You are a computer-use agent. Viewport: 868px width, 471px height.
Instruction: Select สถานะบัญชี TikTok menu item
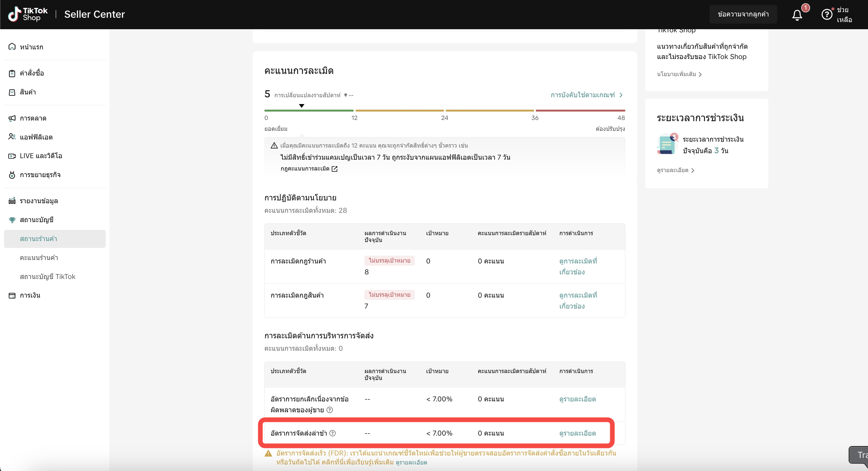[x=48, y=277]
